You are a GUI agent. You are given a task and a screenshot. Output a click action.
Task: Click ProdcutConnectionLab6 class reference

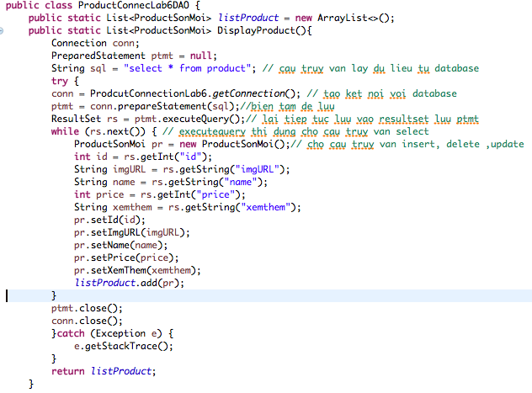[x=148, y=93]
